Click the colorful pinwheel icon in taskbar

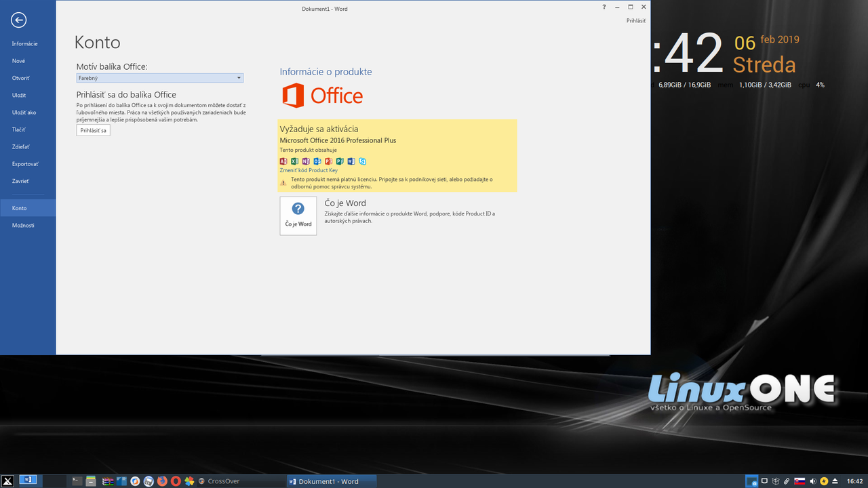pos(189,481)
